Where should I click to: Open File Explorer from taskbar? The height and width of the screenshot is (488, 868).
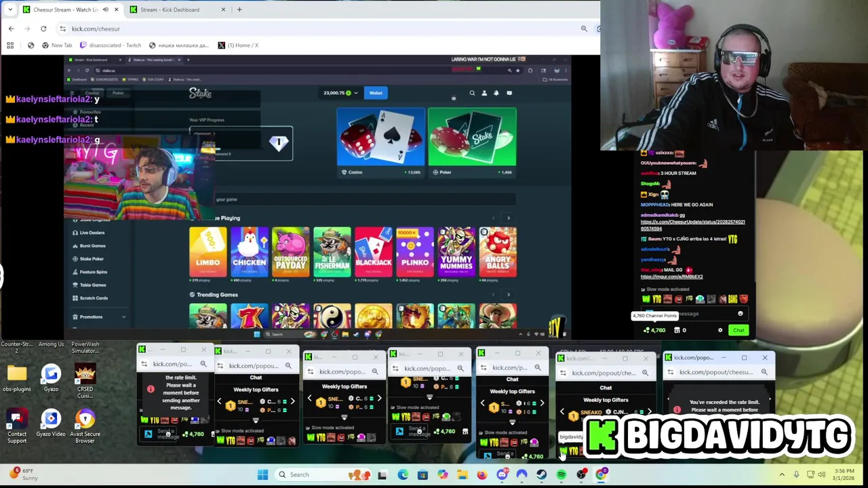(x=462, y=474)
